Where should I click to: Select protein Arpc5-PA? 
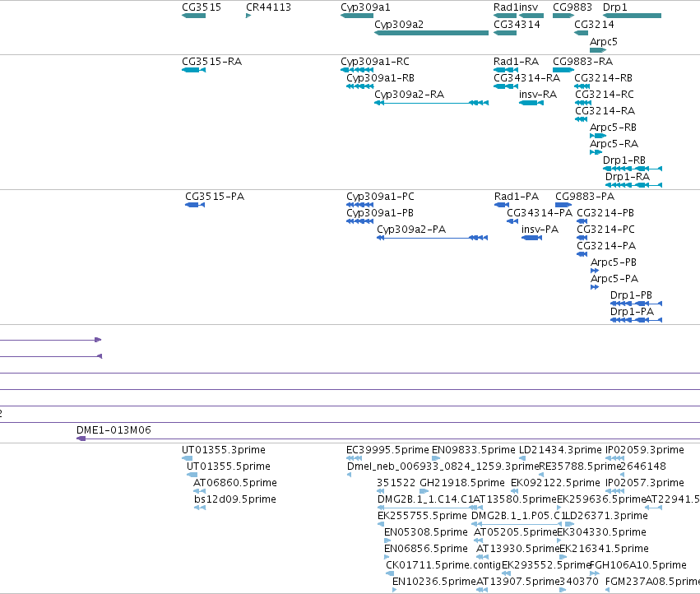[614, 279]
